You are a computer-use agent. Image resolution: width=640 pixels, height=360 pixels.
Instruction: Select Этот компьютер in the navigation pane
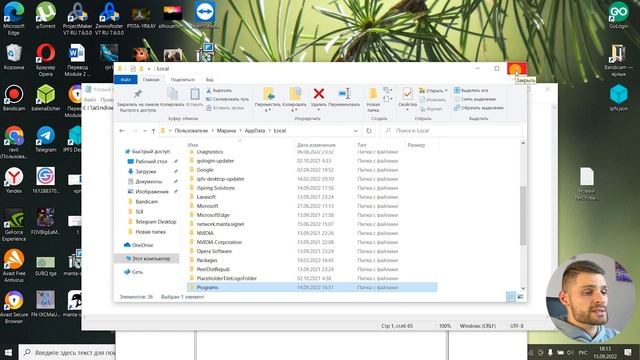147,258
